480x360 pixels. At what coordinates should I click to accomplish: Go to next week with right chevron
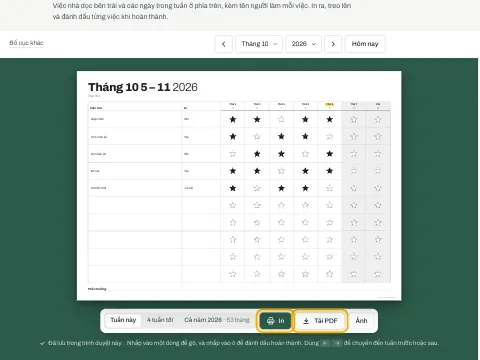[x=333, y=44]
